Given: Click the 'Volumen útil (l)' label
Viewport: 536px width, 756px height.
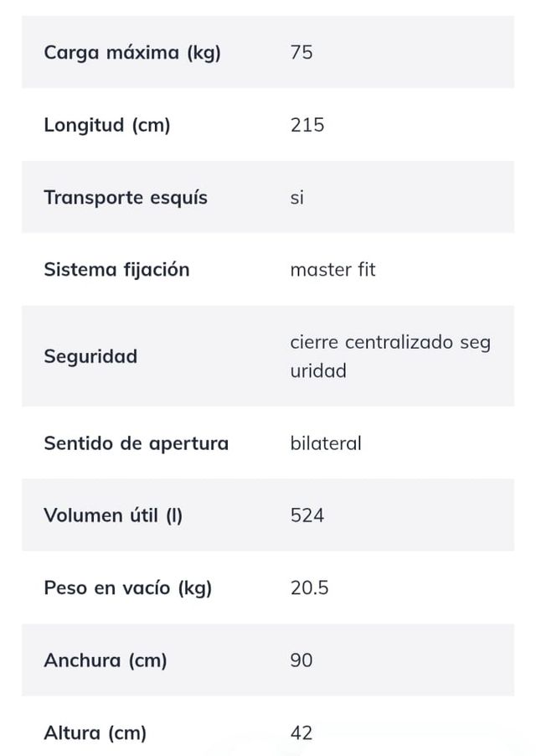Looking at the screenshot, I should coord(112,515).
